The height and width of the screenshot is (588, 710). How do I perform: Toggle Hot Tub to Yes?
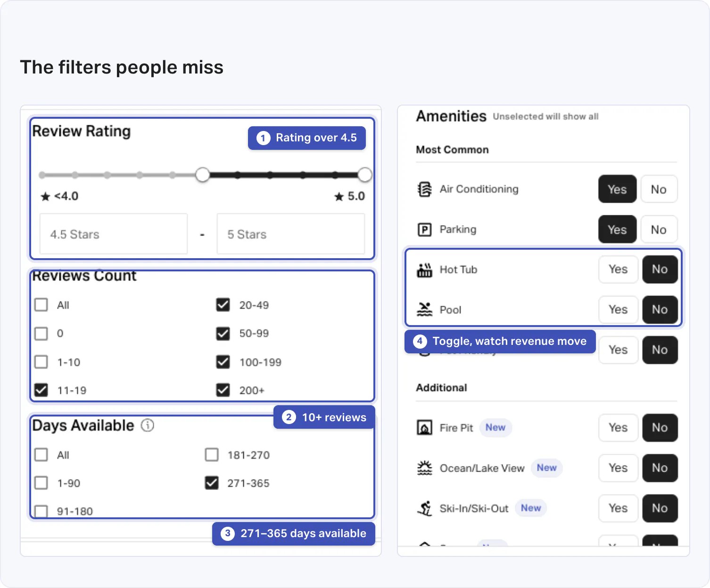click(618, 269)
